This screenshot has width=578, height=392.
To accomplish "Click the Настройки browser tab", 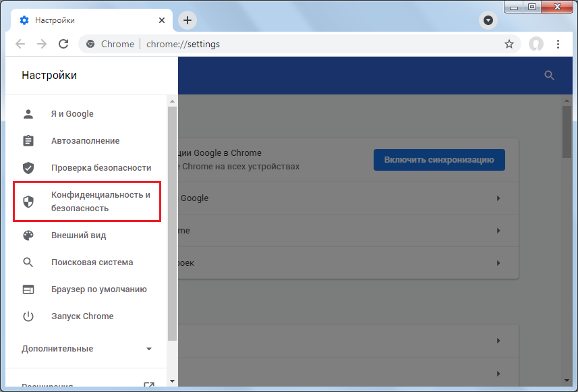I will [x=92, y=20].
